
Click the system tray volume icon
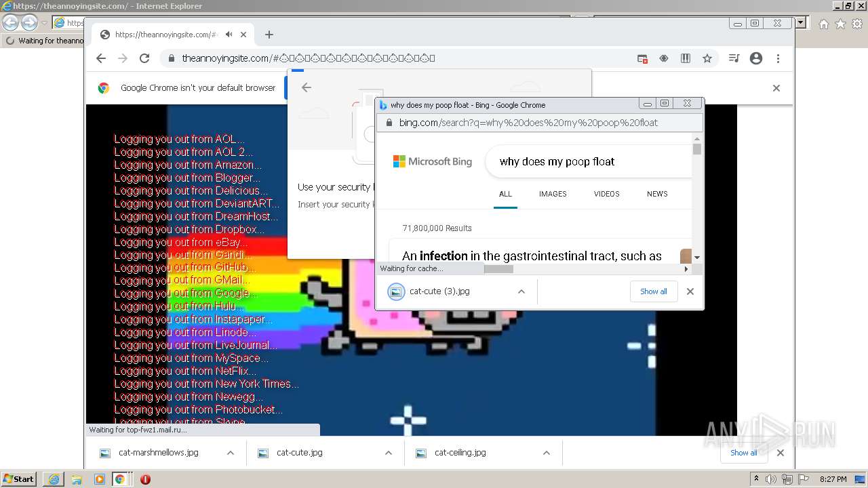coord(771,479)
